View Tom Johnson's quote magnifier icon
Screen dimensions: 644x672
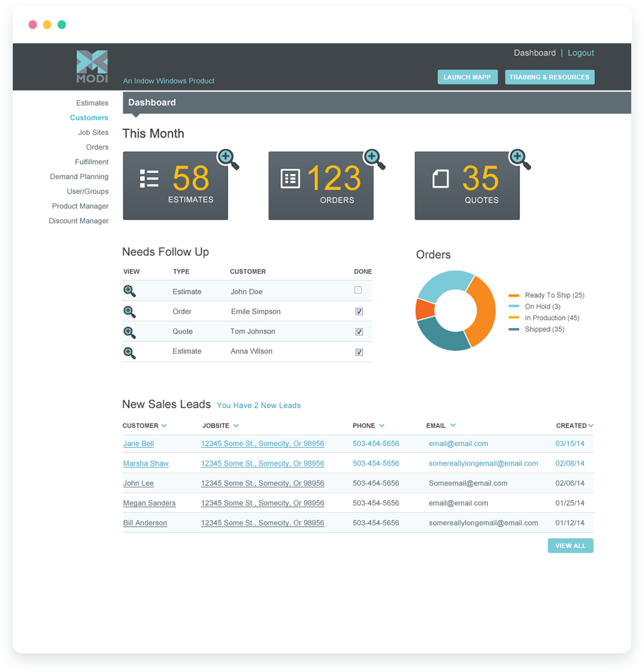pyautogui.click(x=129, y=332)
